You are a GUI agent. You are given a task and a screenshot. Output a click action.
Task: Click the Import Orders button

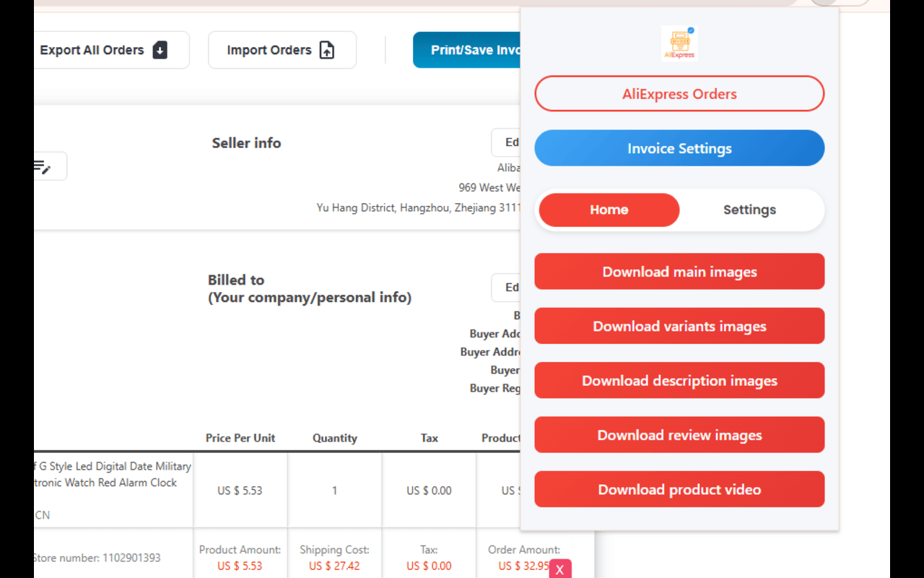282,50
